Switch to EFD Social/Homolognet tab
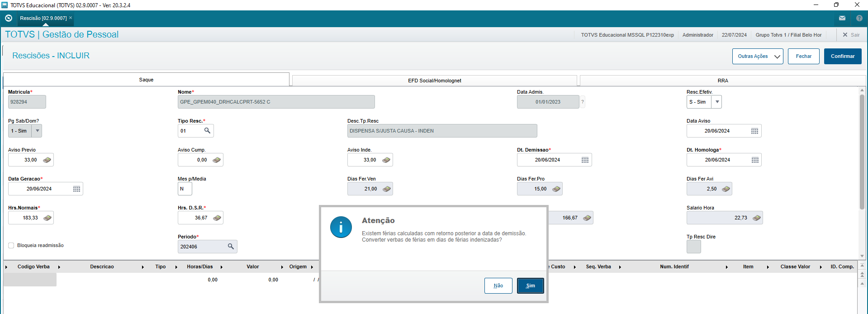868x314 pixels. coord(435,81)
